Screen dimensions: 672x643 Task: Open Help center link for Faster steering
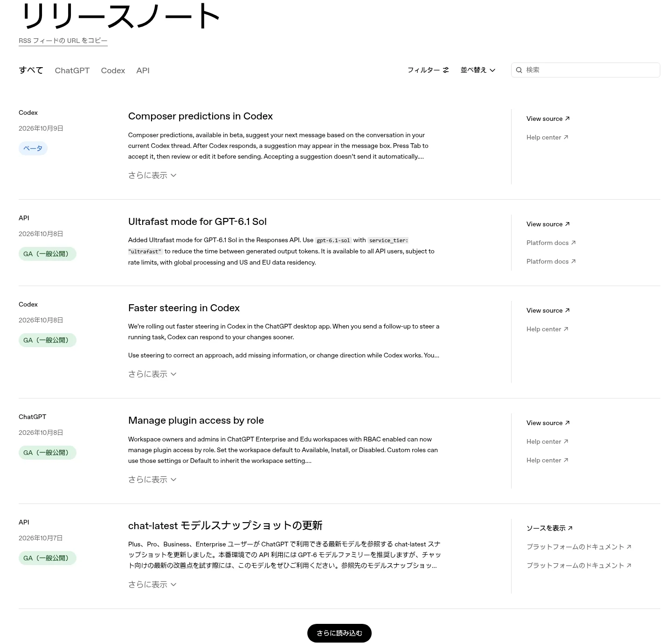pos(547,329)
